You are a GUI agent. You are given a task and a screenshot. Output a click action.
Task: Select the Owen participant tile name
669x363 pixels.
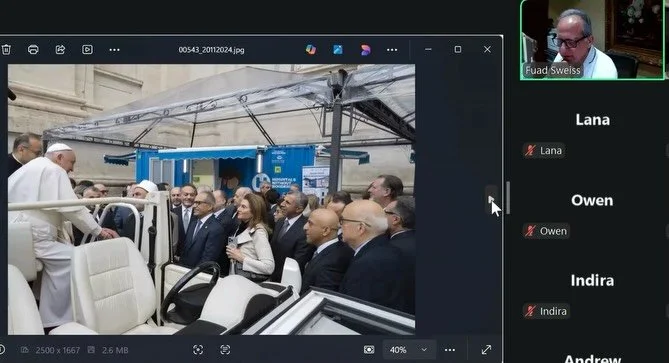[x=592, y=200]
